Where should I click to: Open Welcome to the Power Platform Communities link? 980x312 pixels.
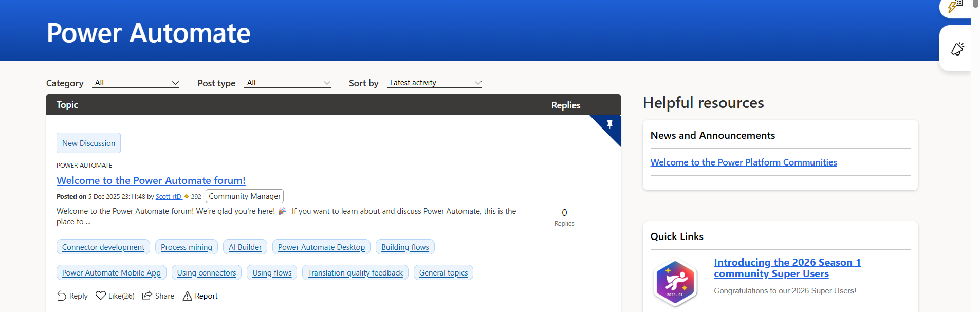coord(744,162)
